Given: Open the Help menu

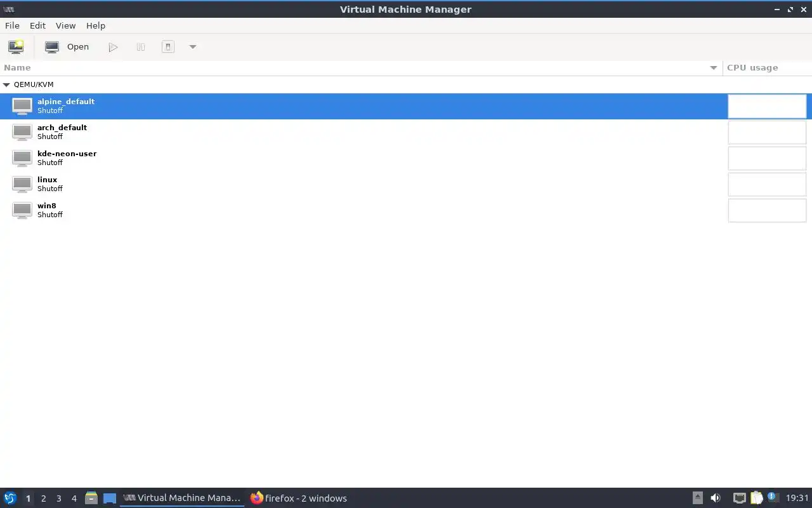Looking at the screenshot, I should tap(96, 25).
